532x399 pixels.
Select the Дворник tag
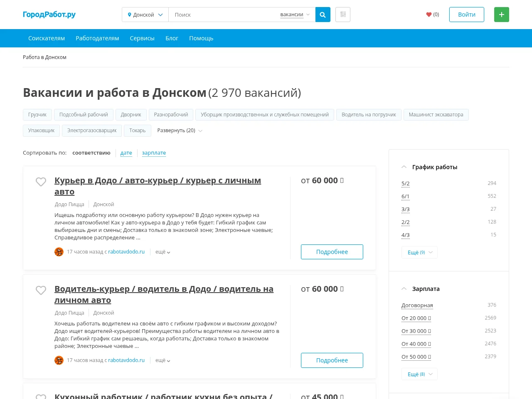pos(131,115)
